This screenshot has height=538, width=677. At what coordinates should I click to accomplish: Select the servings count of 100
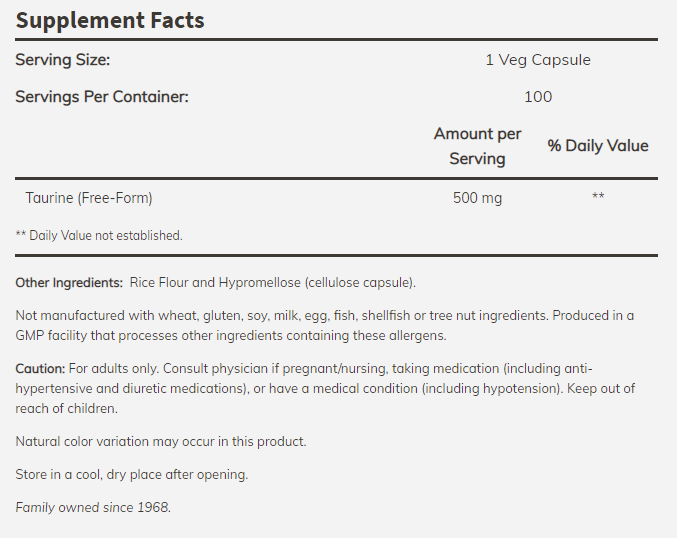537,97
